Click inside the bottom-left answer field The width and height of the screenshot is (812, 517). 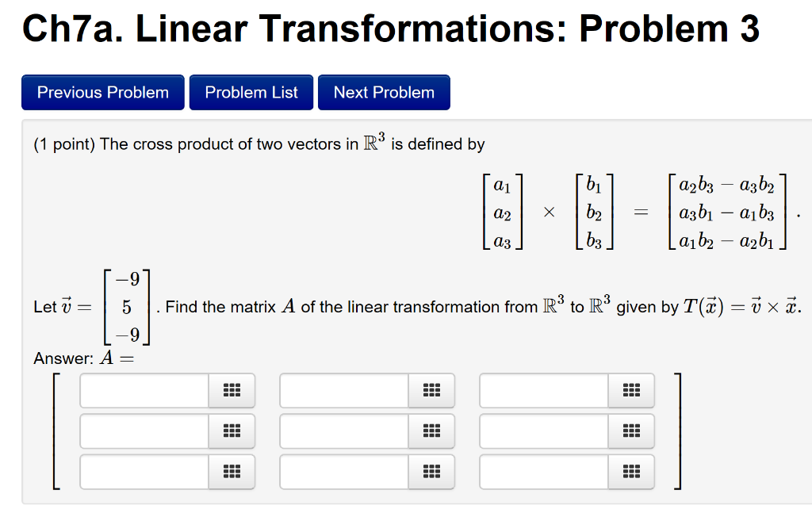143,471
